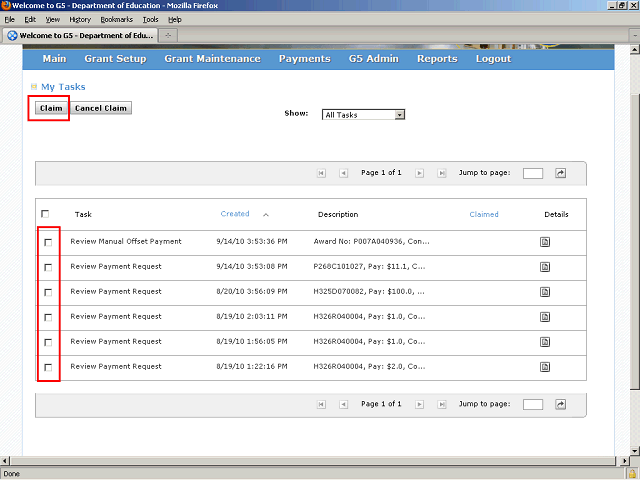
Task: Focus bottom Jump to page field
Action: (533, 404)
